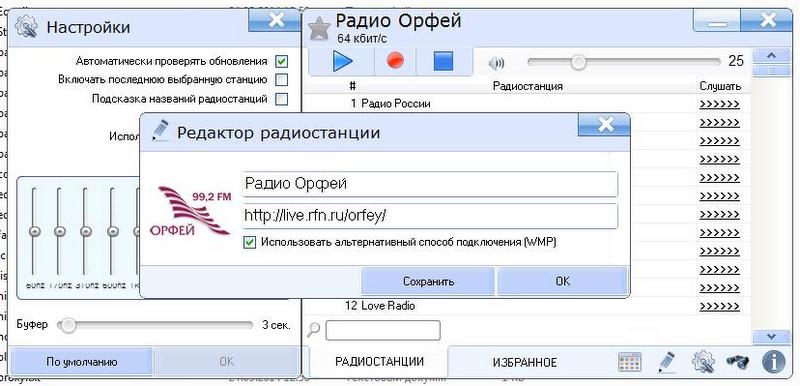
Task: Click the Буфер slider handle
Action: point(67,325)
